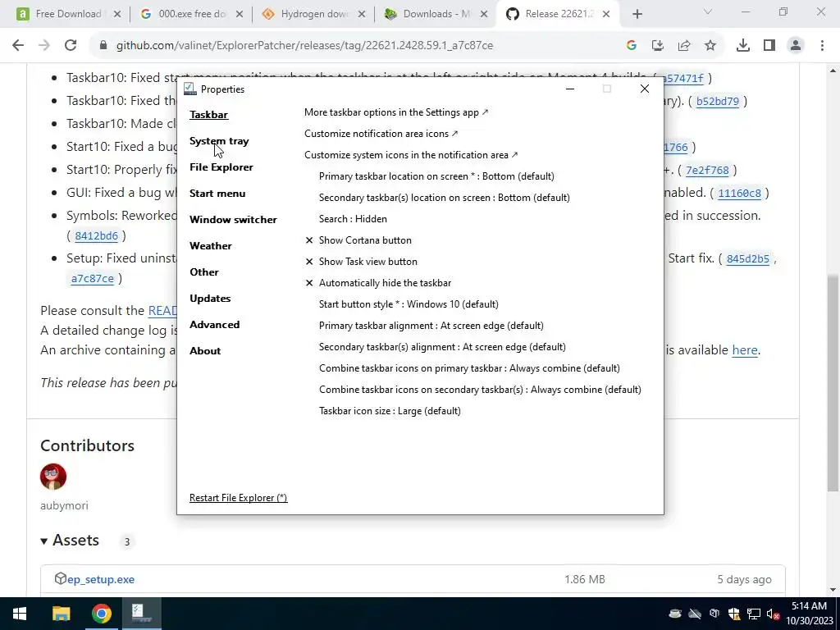Open the File Explorer section in Properties
Viewport: 840px width, 630px height.
pos(221,167)
